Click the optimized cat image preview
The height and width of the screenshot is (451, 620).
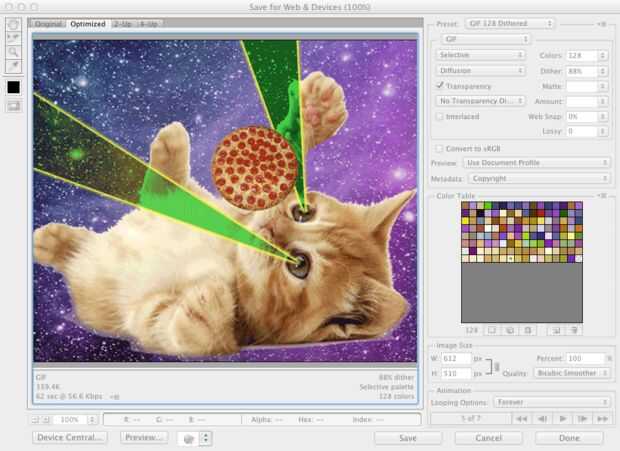(225, 201)
